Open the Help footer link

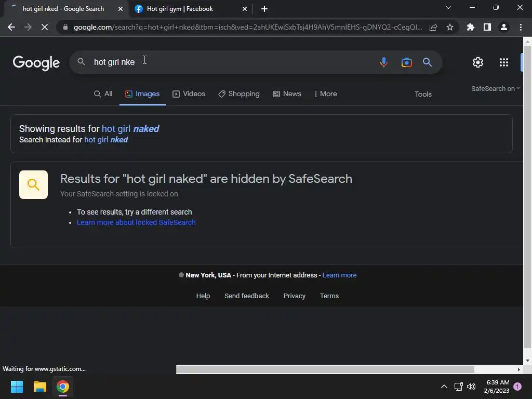[x=203, y=296]
